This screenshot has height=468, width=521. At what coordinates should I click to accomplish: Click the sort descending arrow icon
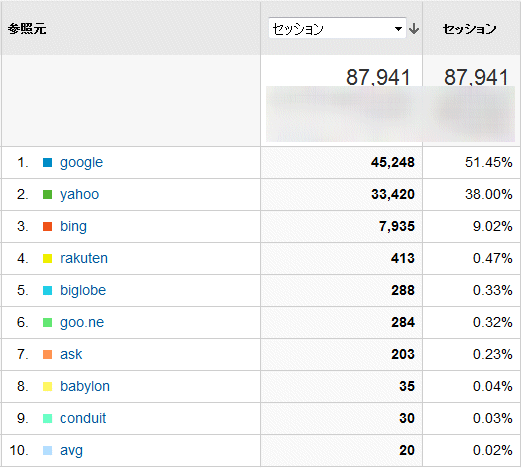click(414, 29)
